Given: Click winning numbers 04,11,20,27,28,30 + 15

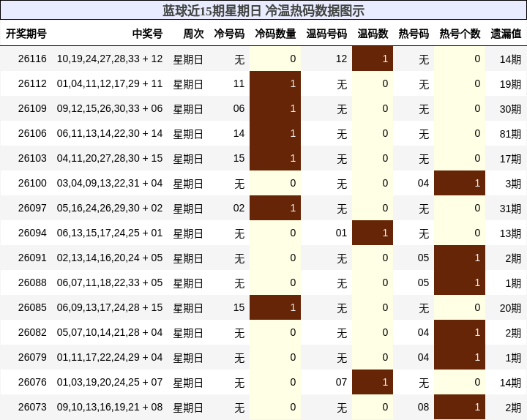Looking at the screenshot, I should tap(110, 158).
